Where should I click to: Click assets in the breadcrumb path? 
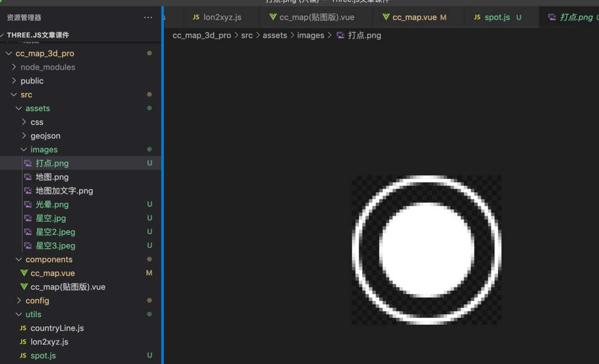click(x=274, y=35)
